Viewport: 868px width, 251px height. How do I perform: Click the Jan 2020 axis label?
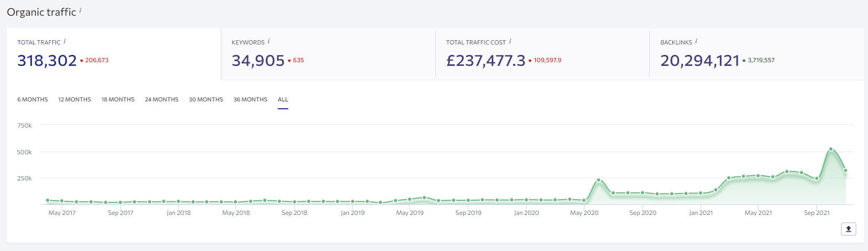tap(526, 213)
